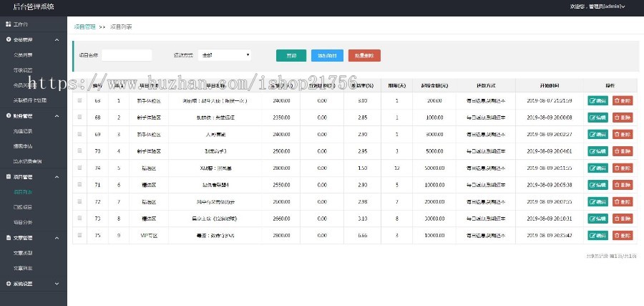644x306 pixels.
Task: Delete the project with ID 68
Action: click(x=623, y=118)
